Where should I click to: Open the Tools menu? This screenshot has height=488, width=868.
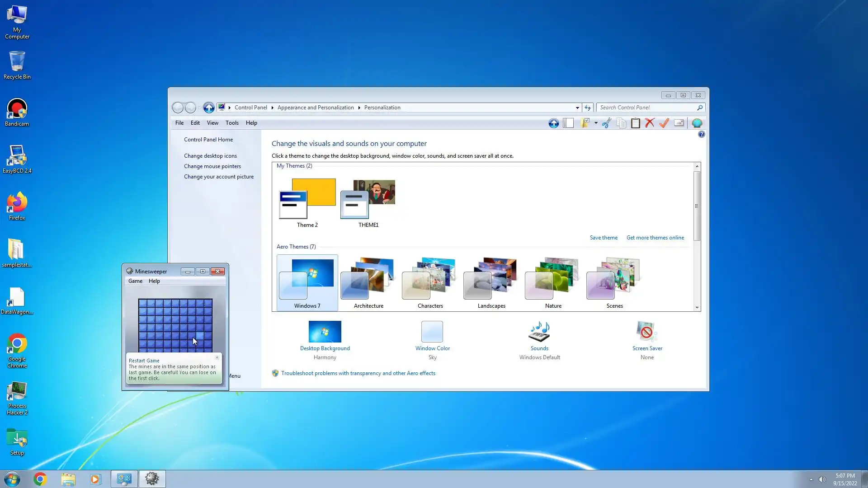click(232, 123)
